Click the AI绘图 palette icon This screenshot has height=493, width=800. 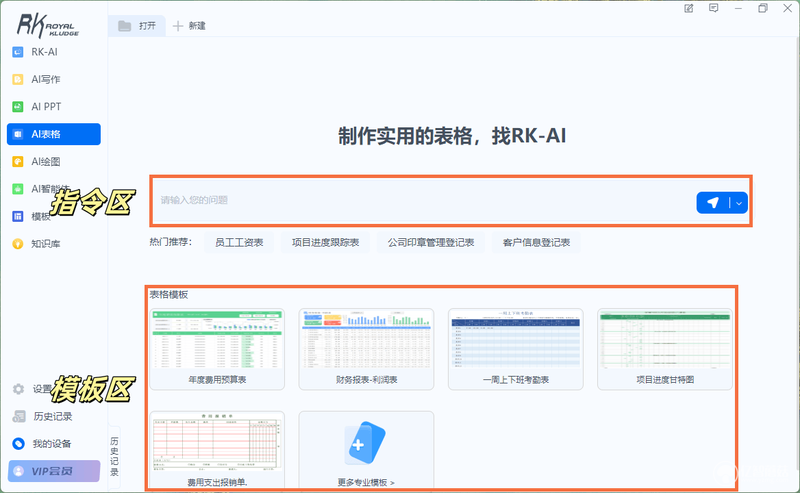tap(18, 162)
